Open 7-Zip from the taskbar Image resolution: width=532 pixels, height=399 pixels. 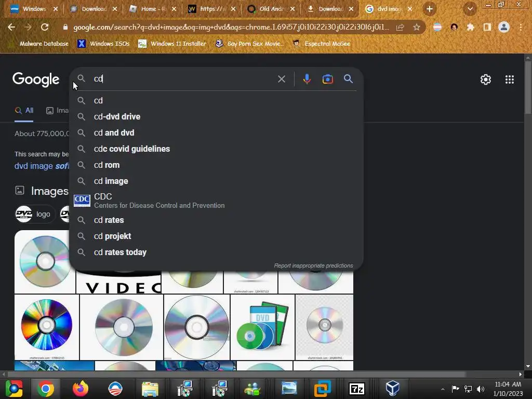point(357,389)
